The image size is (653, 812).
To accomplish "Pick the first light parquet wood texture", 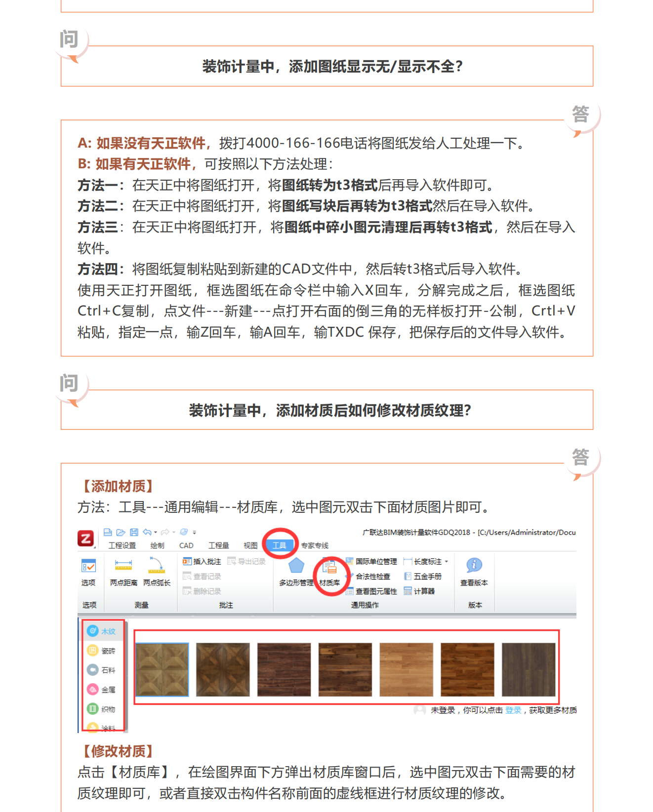I will [x=162, y=669].
